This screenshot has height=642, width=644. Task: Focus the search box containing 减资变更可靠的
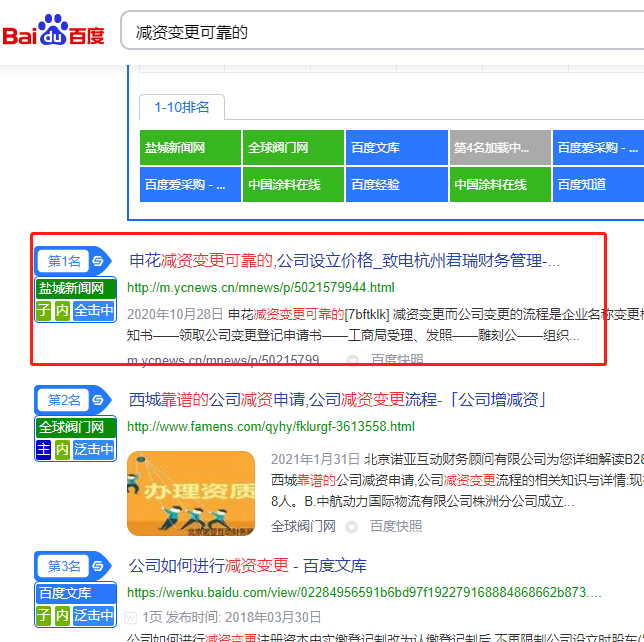pyautogui.click(x=382, y=30)
